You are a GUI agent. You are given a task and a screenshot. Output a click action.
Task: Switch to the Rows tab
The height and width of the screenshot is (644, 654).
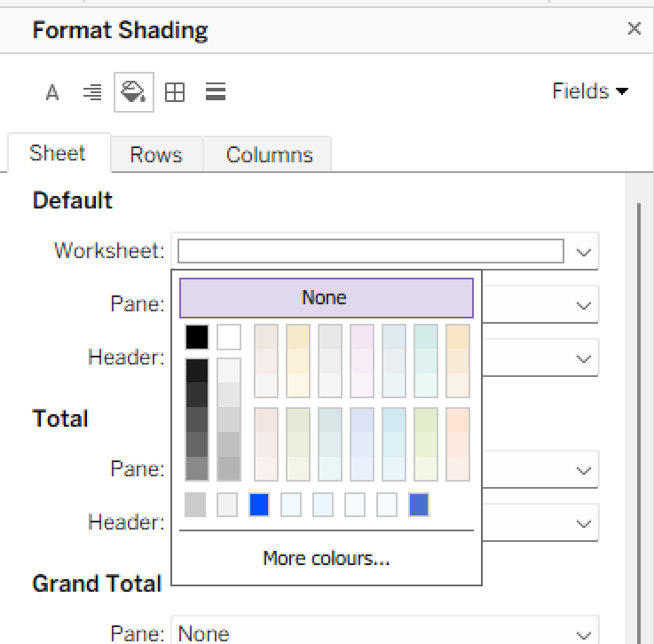point(156,154)
